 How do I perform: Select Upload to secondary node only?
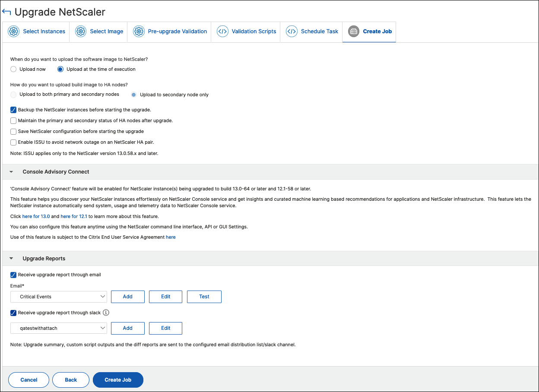point(134,95)
